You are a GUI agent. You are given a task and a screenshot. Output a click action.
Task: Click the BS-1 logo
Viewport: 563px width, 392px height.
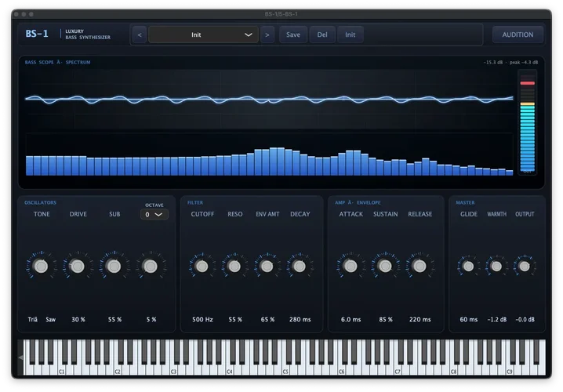tap(37, 34)
